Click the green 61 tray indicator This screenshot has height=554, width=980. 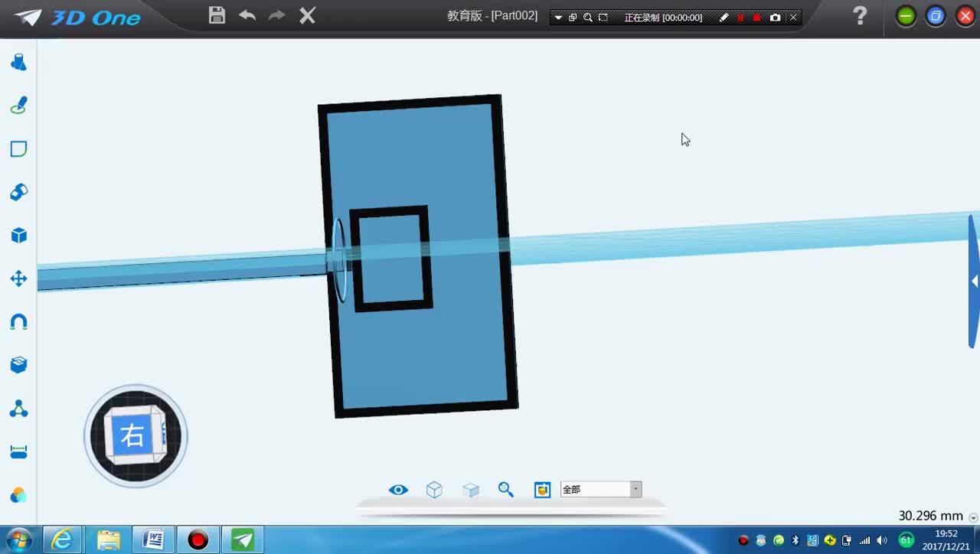tap(906, 540)
